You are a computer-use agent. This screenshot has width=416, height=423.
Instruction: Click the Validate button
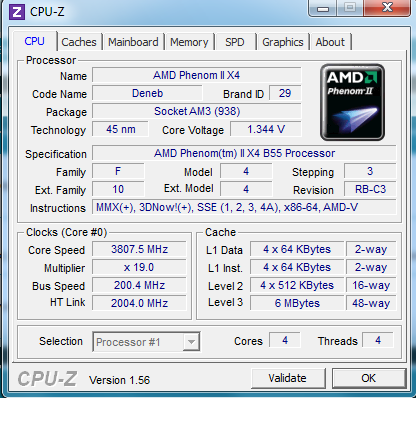coord(288,378)
